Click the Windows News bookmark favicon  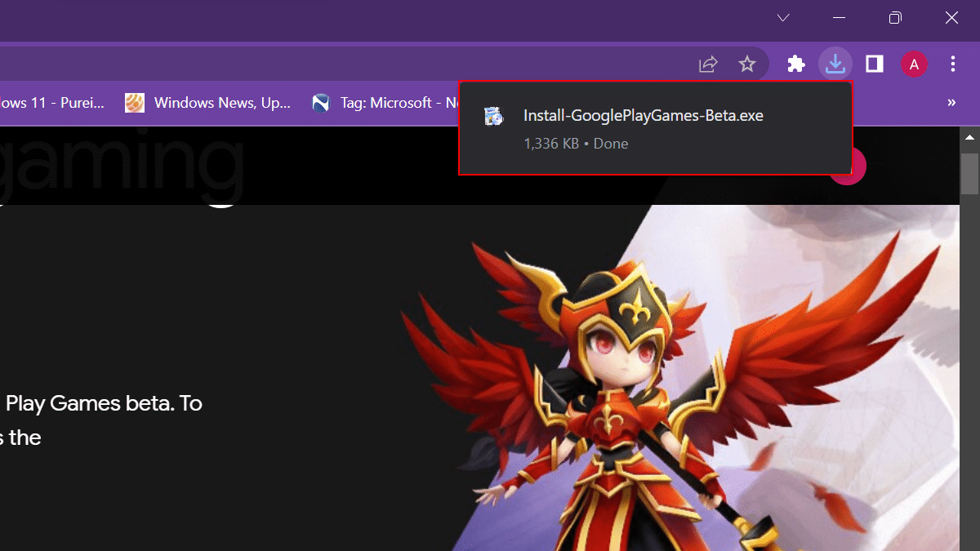tap(135, 103)
